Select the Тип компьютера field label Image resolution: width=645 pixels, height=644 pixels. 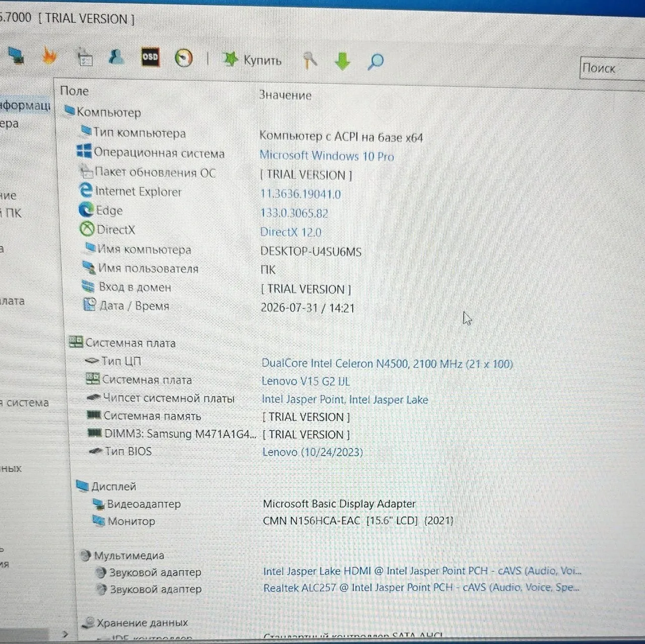tap(140, 133)
